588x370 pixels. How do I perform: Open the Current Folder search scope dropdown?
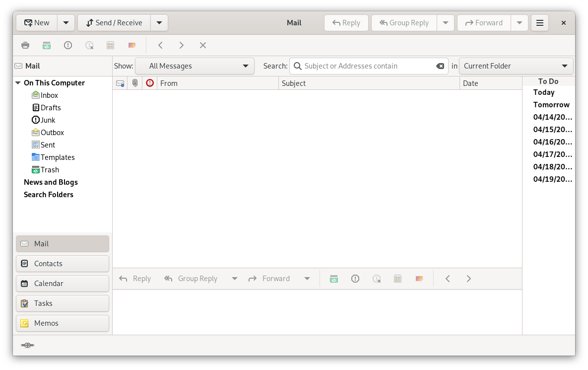tap(516, 66)
